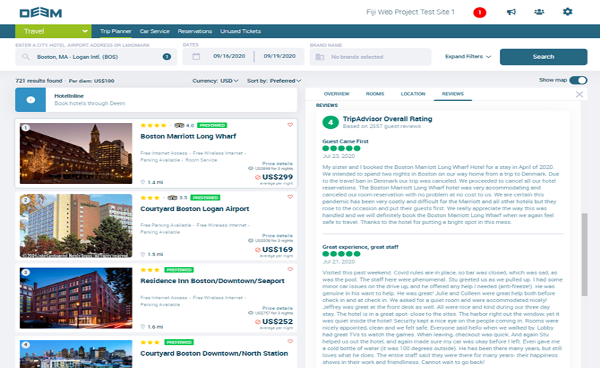The height and width of the screenshot is (368, 600).
Task: Click the brand name field No brands selected
Action: [x=370, y=57]
